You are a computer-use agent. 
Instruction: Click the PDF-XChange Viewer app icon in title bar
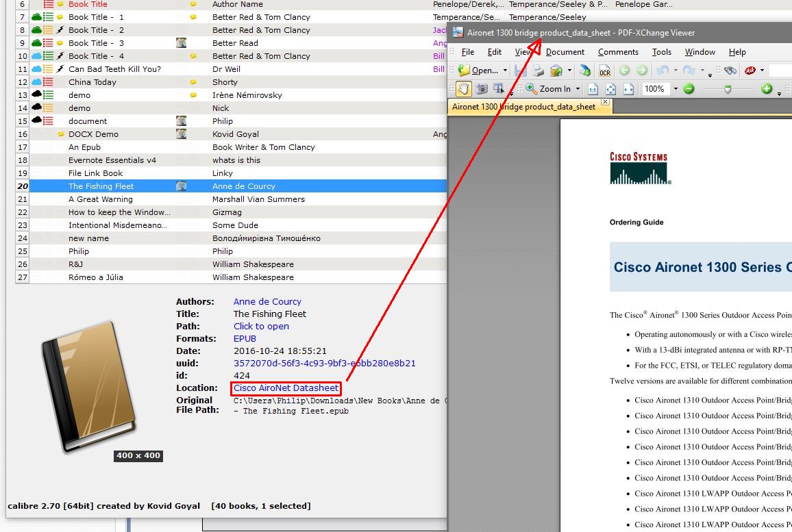pos(458,33)
